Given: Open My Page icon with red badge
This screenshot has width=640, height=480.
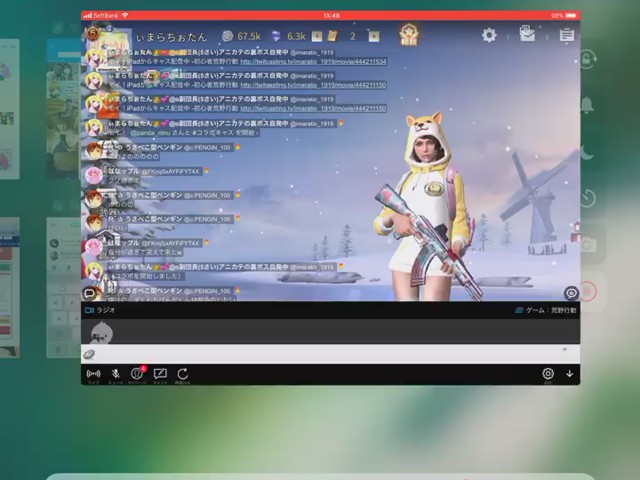Looking at the screenshot, I should point(138,373).
